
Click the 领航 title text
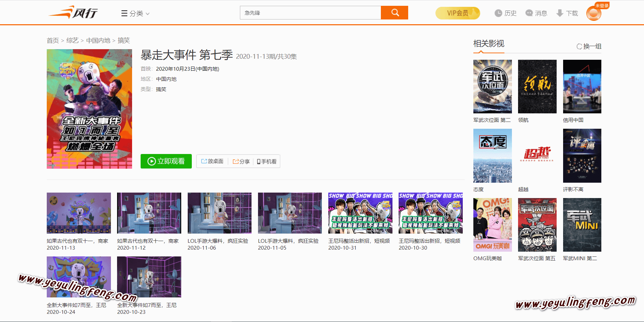[523, 120]
